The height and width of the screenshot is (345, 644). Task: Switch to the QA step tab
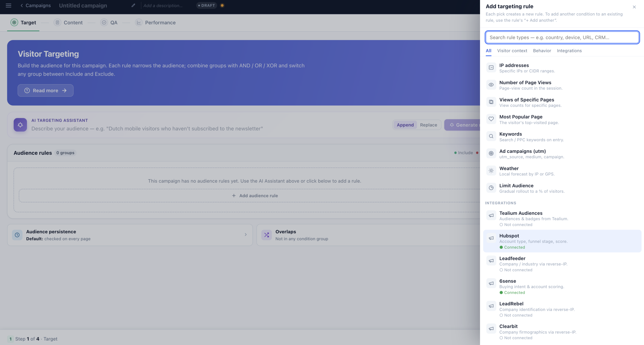click(x=109, y=23)
